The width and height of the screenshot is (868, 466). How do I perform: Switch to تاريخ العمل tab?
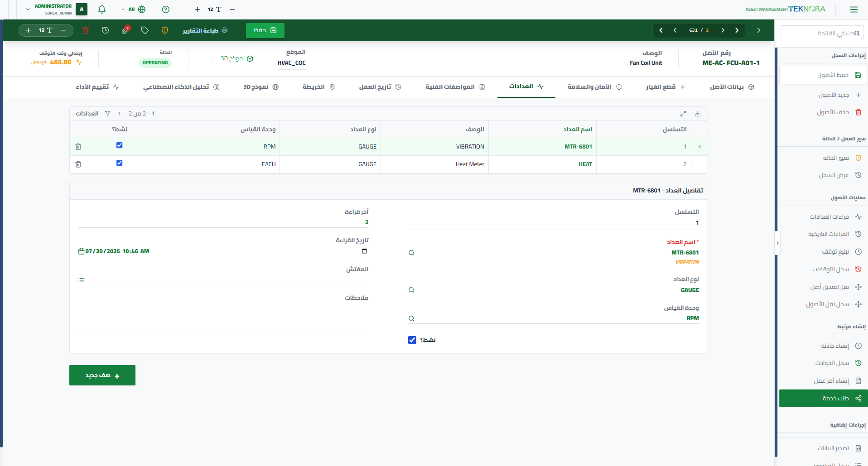click(x=380, y=87)
